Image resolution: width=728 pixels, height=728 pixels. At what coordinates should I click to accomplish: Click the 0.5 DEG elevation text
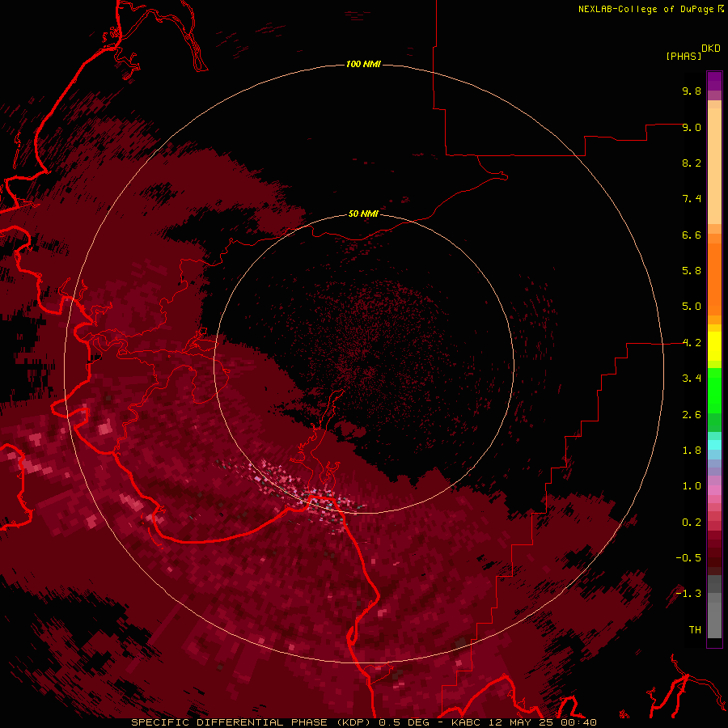405,722
